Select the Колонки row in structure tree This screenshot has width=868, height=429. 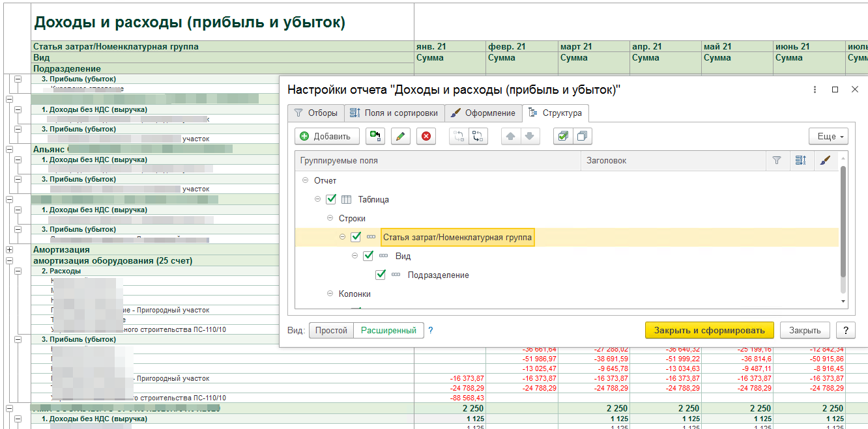click(x=567, y=294)
